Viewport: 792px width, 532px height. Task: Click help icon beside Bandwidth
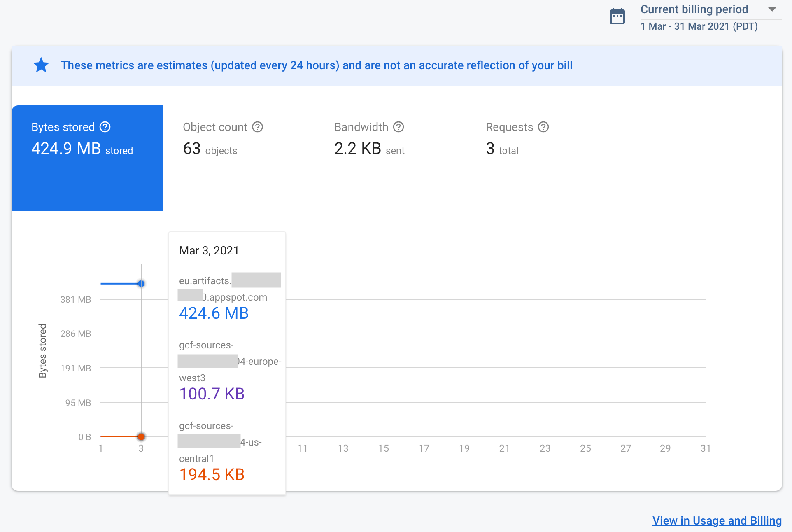pyautogui.click(x=398, y=127)
